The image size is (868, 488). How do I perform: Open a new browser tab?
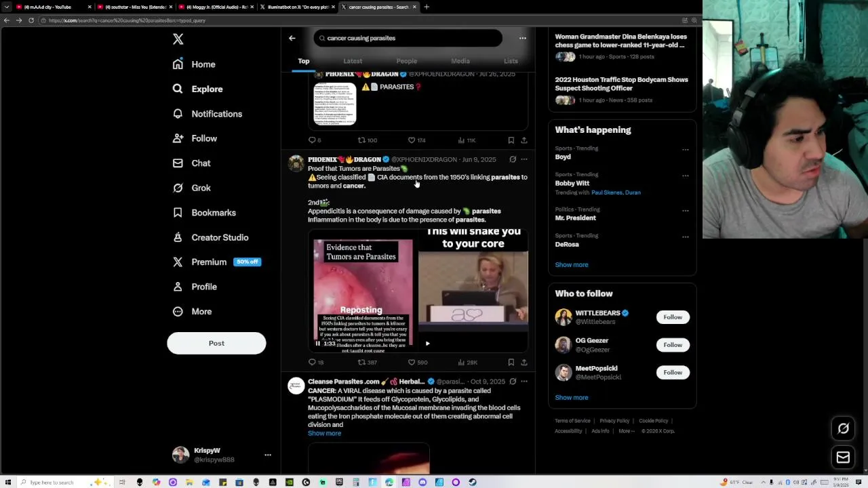click(x=427, y=7)
